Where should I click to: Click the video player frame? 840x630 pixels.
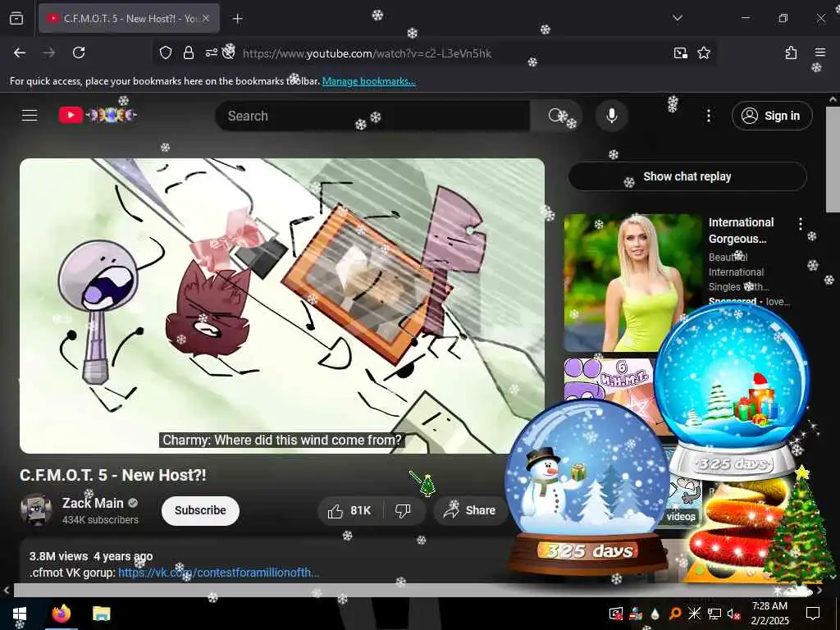pos(282,306)
